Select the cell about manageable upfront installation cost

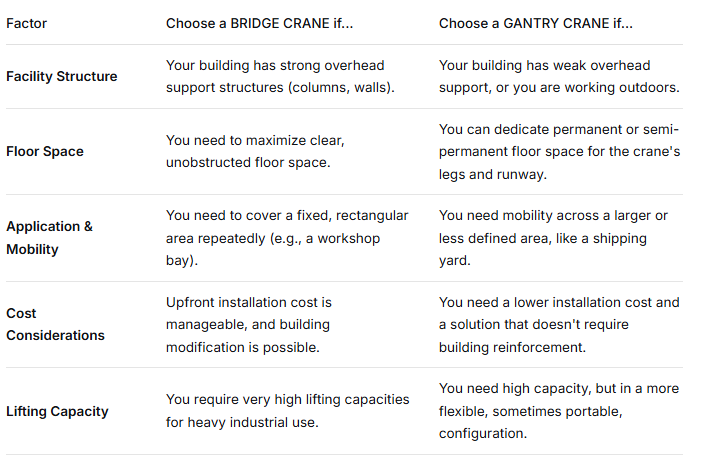(x=262, y=324)
